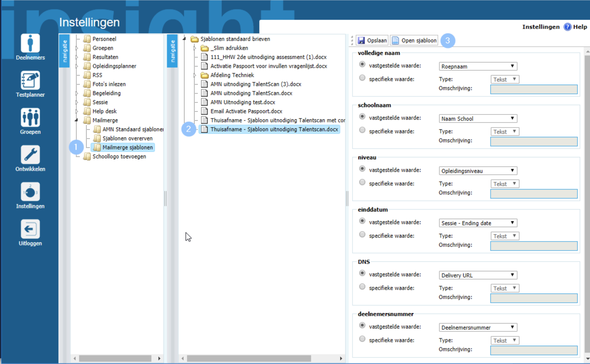
Task: Open the Deelnemers section icon
Action: (x=30, y=43)
